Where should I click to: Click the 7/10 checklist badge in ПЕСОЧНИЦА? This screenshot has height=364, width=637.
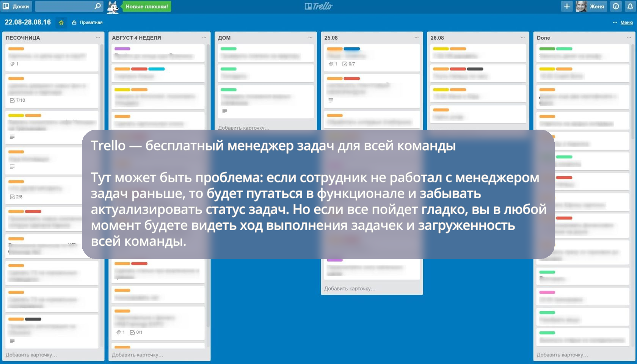(x=17, y=100)
